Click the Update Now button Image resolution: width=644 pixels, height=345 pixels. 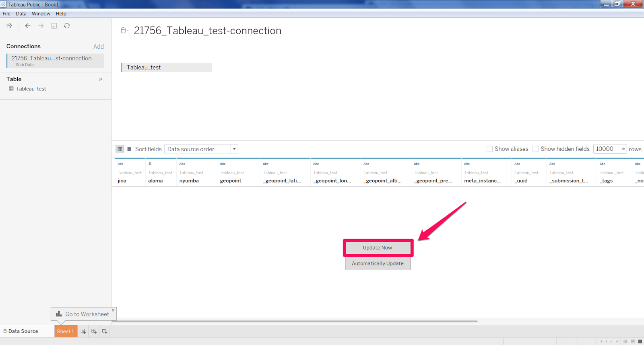(378, 248)
